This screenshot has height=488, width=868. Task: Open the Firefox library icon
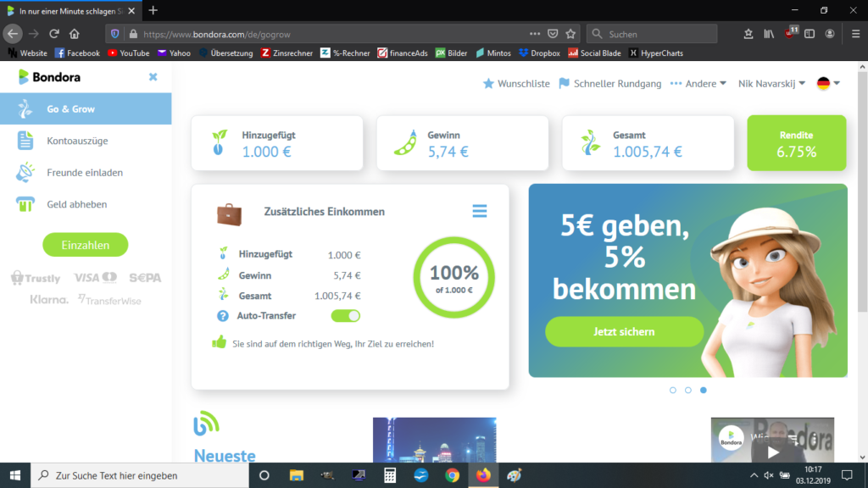click(x=769, y=34)
